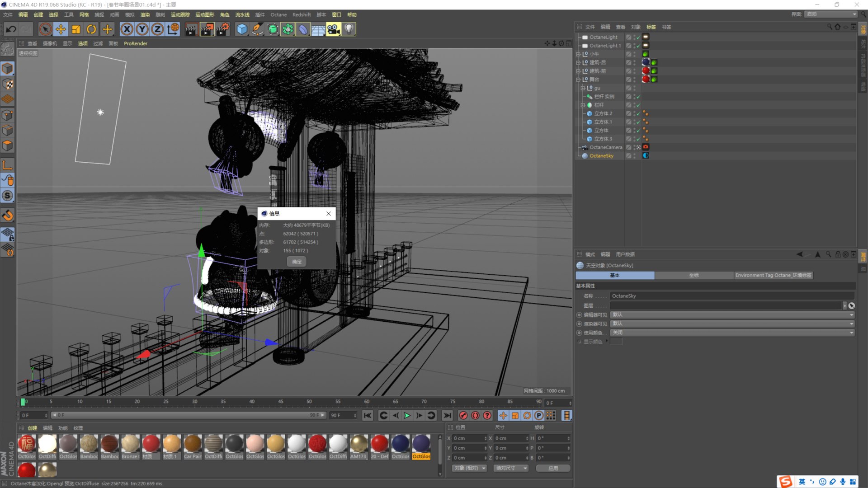Toggle editor visibility radio for 编辑器可见
The image size is (868, 488).
click(x=579, y=315)
